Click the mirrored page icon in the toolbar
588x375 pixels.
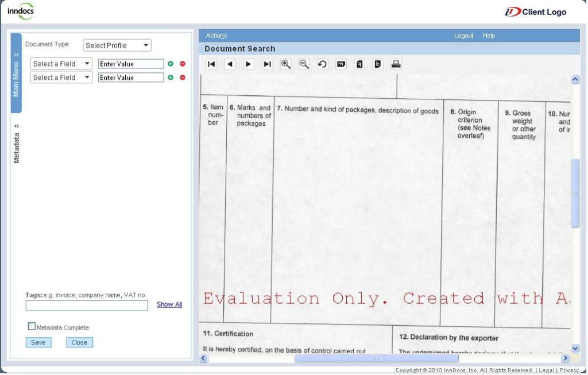[359, 64]
